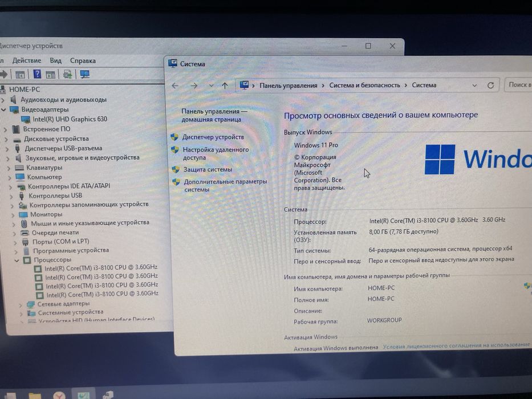The width and height of the screenshot is (532, 399).
Task: Click the Мониторы monitor icon
Action: click(23, 214)
